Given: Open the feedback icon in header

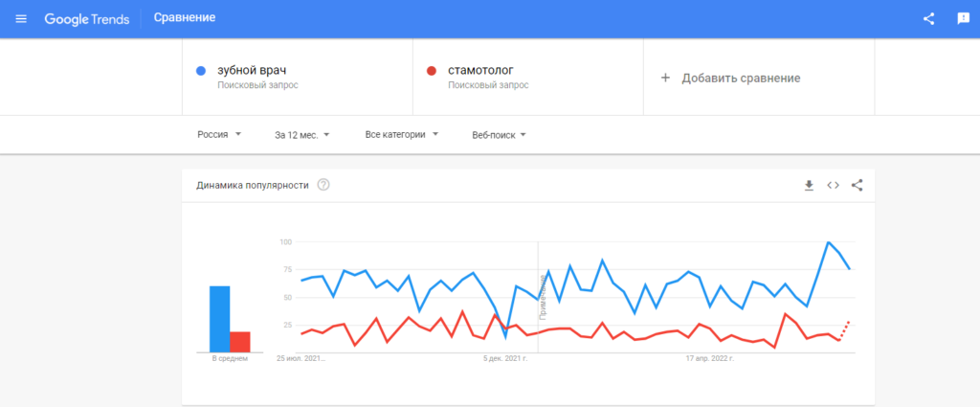Looking at the screenshot, I should (x=963, y=18).
